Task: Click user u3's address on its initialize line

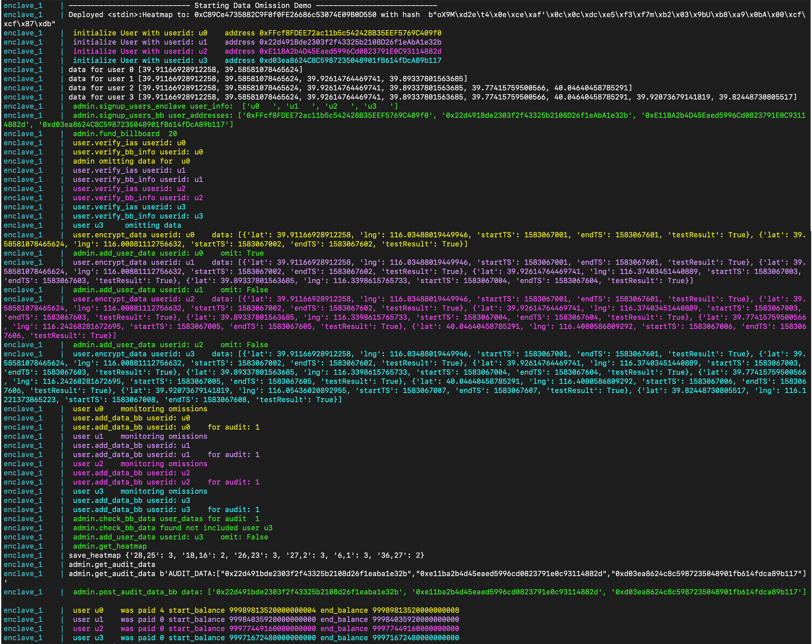Action: point(350,61)
